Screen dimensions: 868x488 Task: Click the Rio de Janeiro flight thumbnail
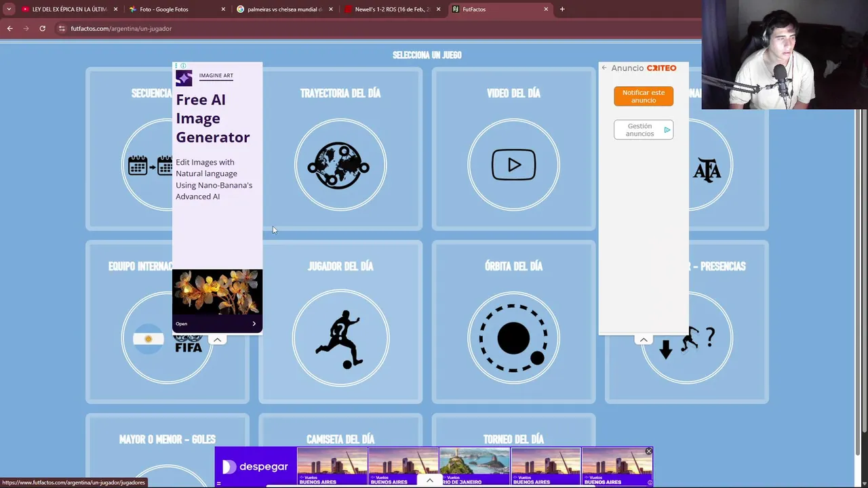point(474,466)
